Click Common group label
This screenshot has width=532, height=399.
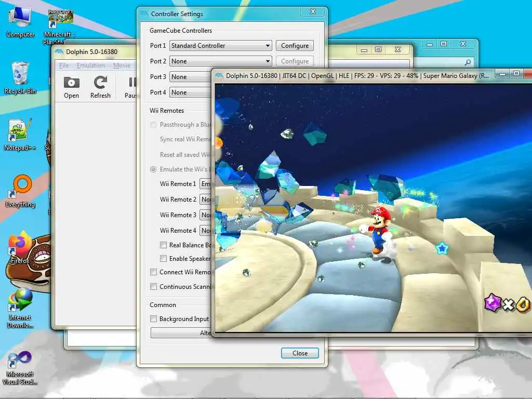pos(163,305)
